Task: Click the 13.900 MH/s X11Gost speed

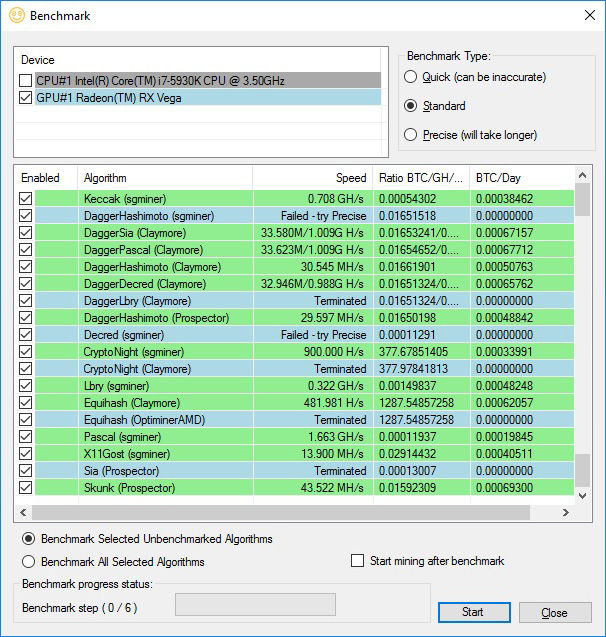Action: coord(332,453)
